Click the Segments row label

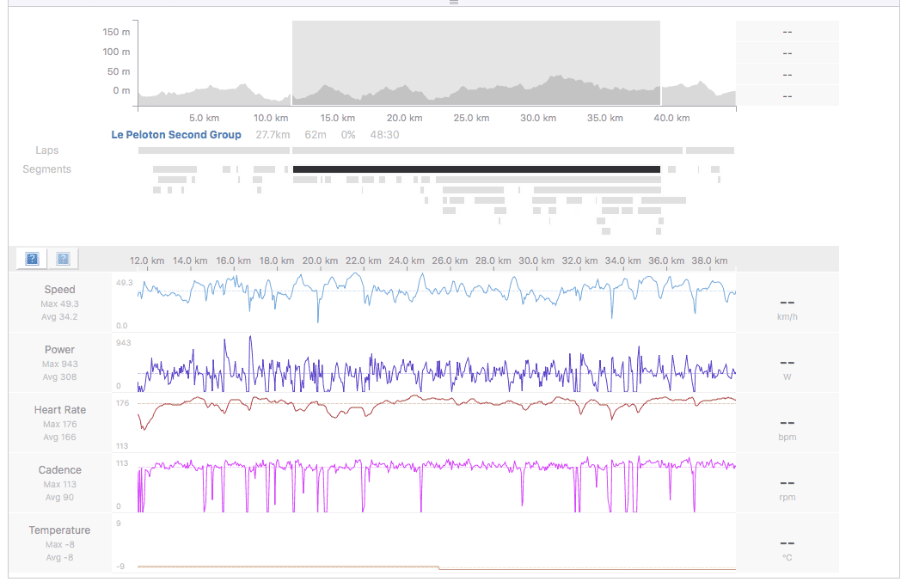(x=46, y=169)
